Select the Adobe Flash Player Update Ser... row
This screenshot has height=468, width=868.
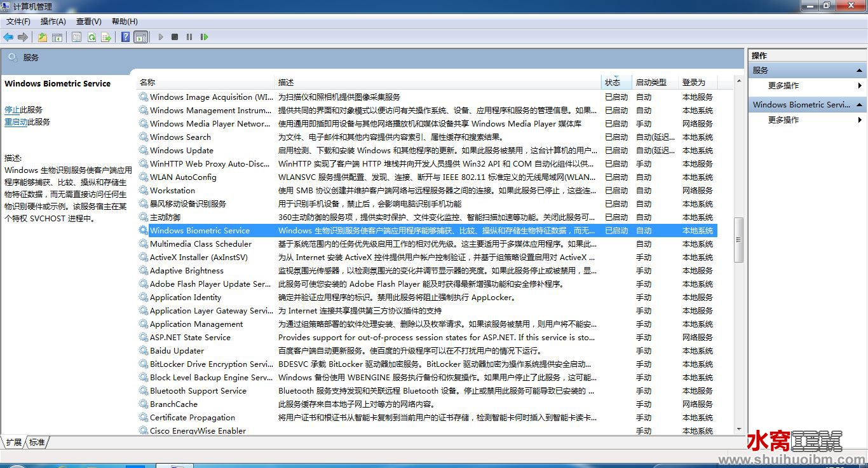pyautogui.click(x=428, y=284)
